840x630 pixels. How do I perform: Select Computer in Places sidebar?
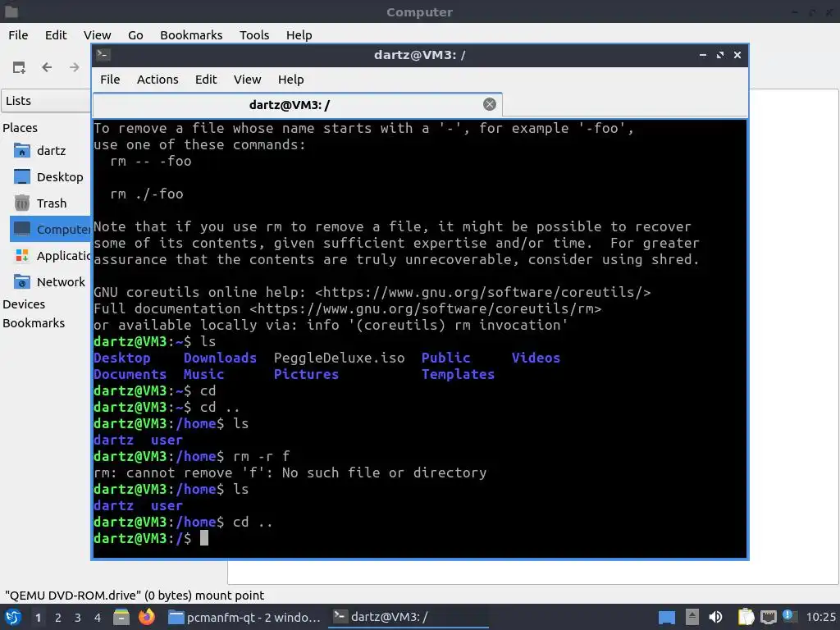[x=50, y=230]
